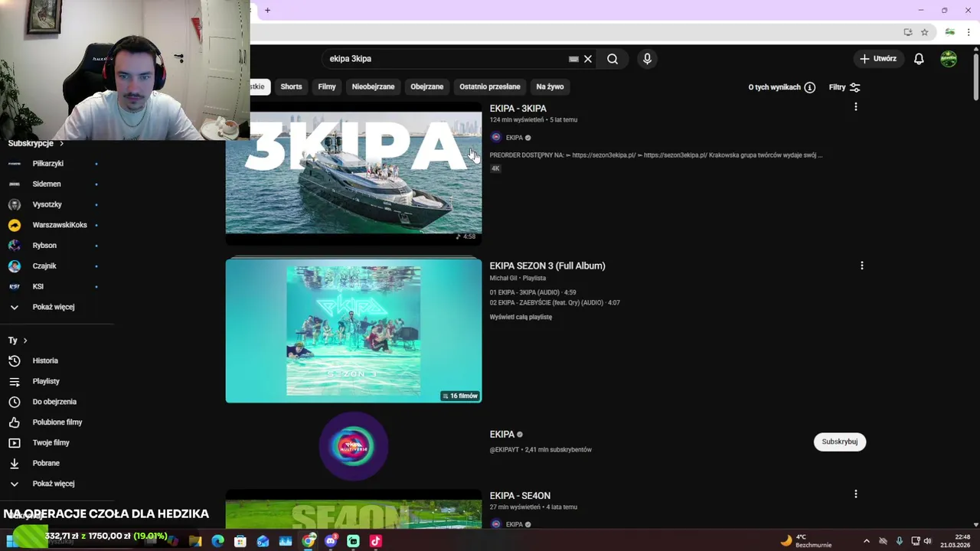This screenshot has width=980, height=551.
Task: Start voice search with the microphone icon
Action: pos(647,59)
